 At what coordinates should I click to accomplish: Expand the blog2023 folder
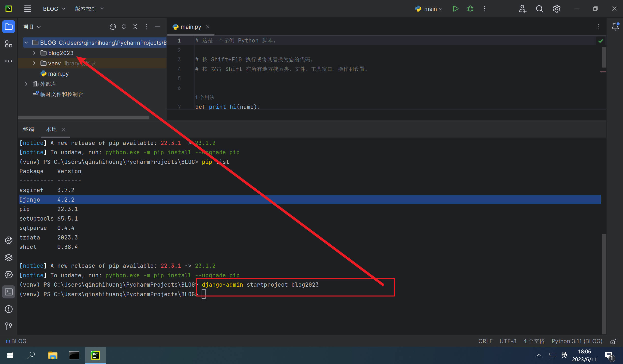click(34, 53)
